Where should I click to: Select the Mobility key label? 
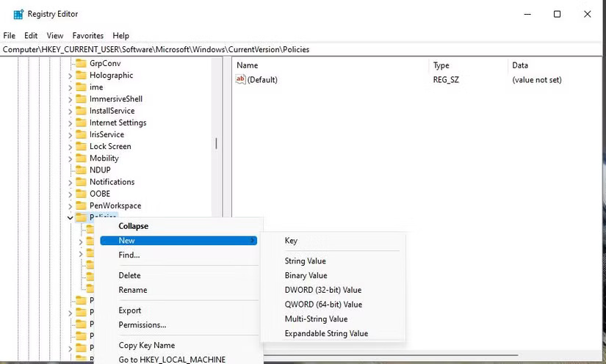point(104,159)
